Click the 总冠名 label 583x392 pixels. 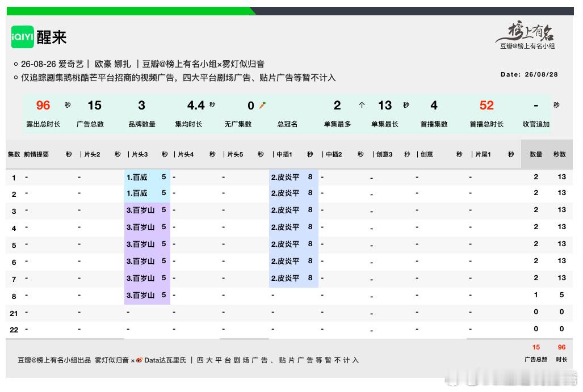coord(287,124)
